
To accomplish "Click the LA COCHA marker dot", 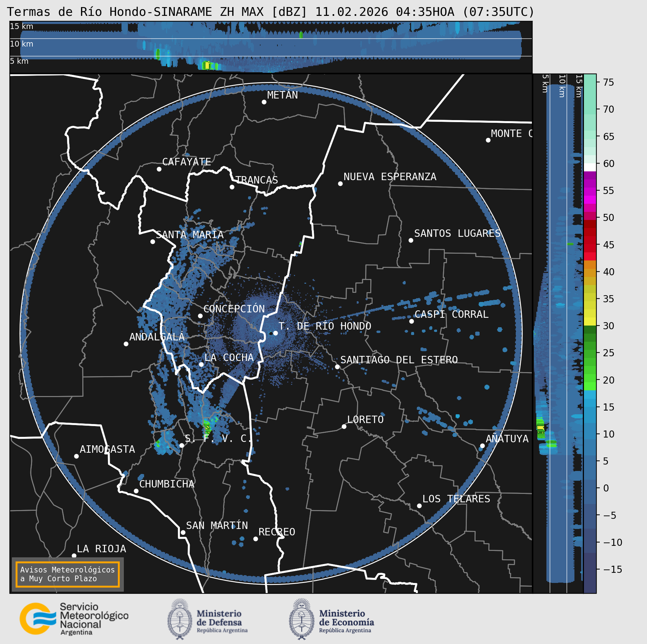I will tap(201, 364).
